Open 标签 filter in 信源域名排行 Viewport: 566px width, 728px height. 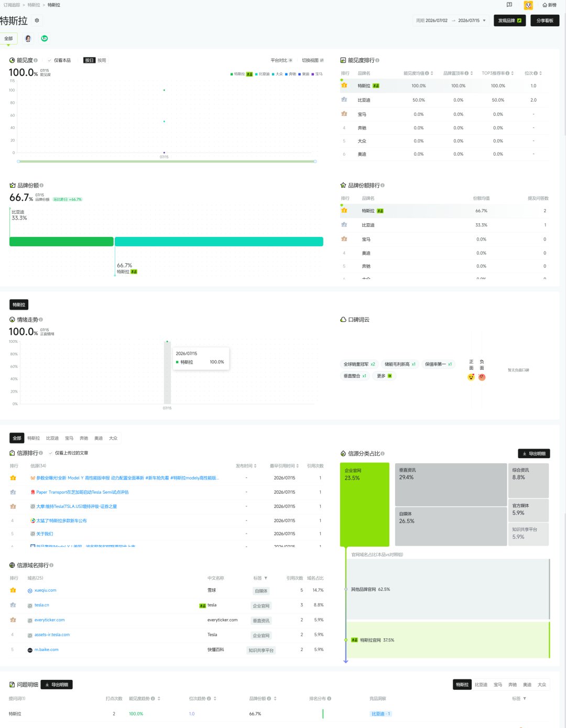(x=260, y=578)
